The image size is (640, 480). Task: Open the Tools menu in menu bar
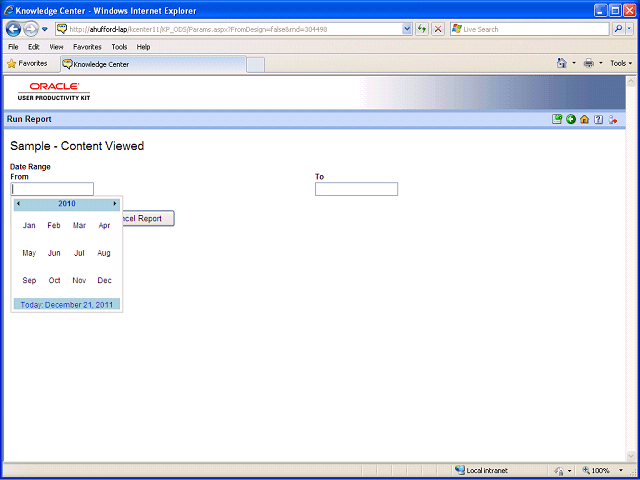(x=119, y=47)
